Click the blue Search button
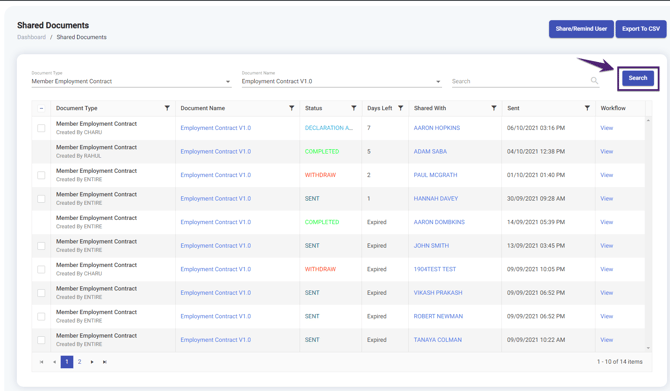 click(x=638, y=78)
